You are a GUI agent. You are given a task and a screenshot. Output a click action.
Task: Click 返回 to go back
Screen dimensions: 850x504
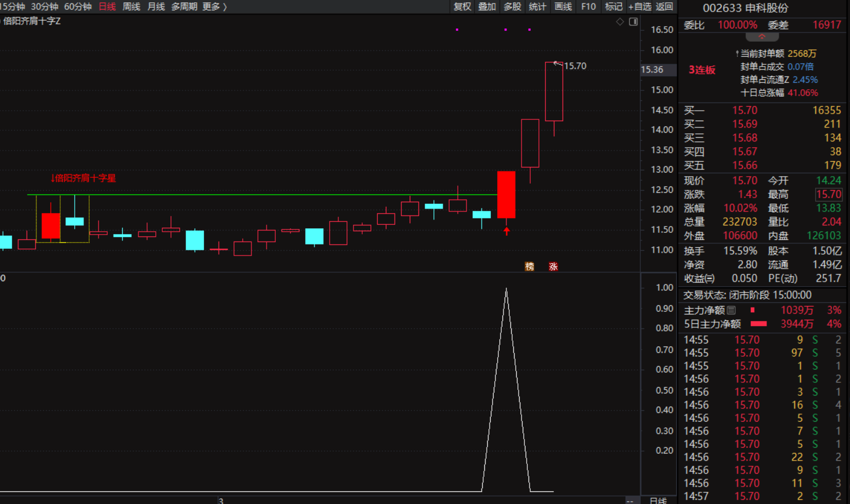tap(664, 6)
